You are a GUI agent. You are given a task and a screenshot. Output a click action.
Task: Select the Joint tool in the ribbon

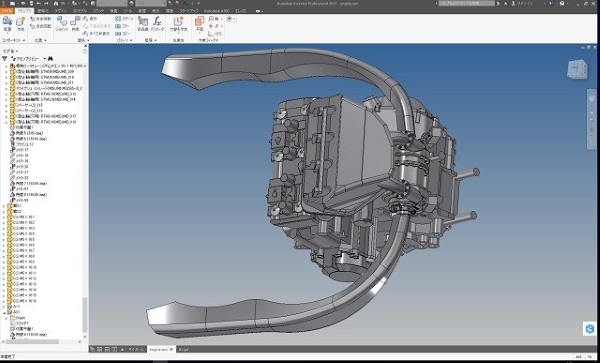click(x=62, y=23)
